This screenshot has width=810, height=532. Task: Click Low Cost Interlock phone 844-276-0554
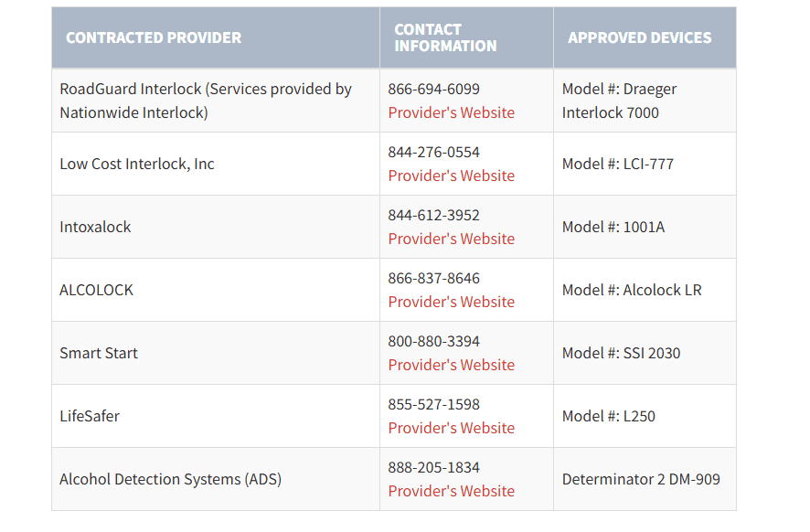[x=433, y=152]
